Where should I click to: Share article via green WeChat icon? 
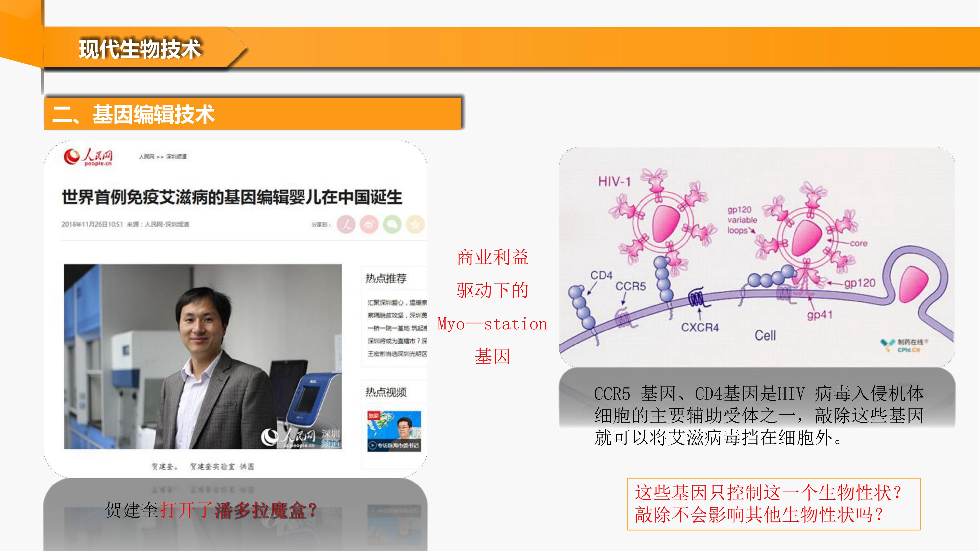point(392,224)
